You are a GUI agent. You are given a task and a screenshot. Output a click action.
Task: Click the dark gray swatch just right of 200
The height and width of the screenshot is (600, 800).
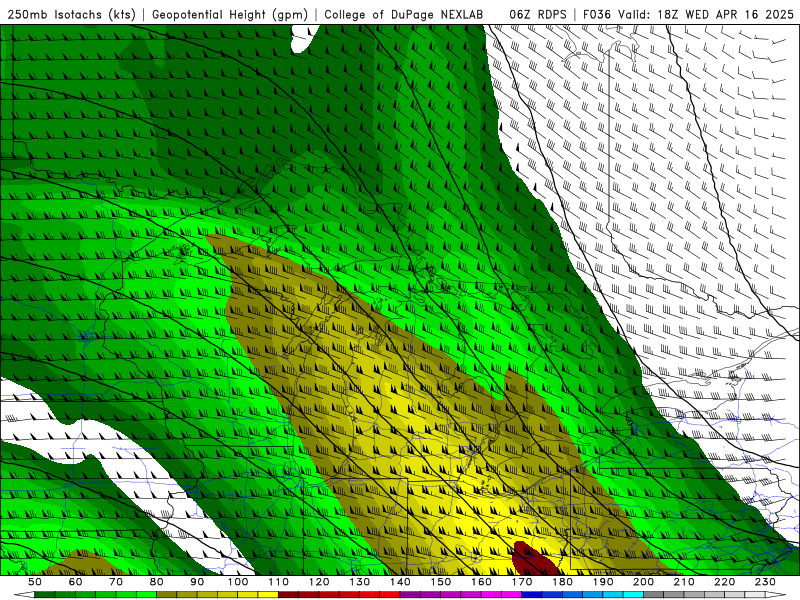pyautogui.click(x=654, y=595)
